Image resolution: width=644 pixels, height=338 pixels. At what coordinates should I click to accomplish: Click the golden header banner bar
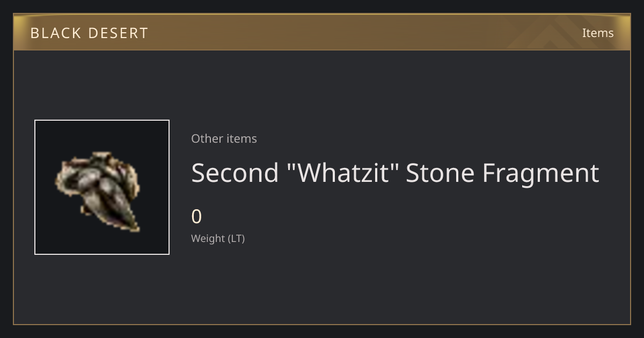coord(322,32)
